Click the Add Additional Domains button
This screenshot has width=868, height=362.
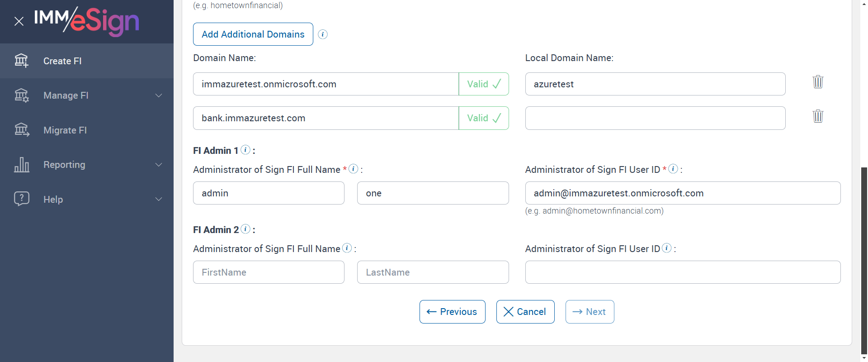[253, 34]
